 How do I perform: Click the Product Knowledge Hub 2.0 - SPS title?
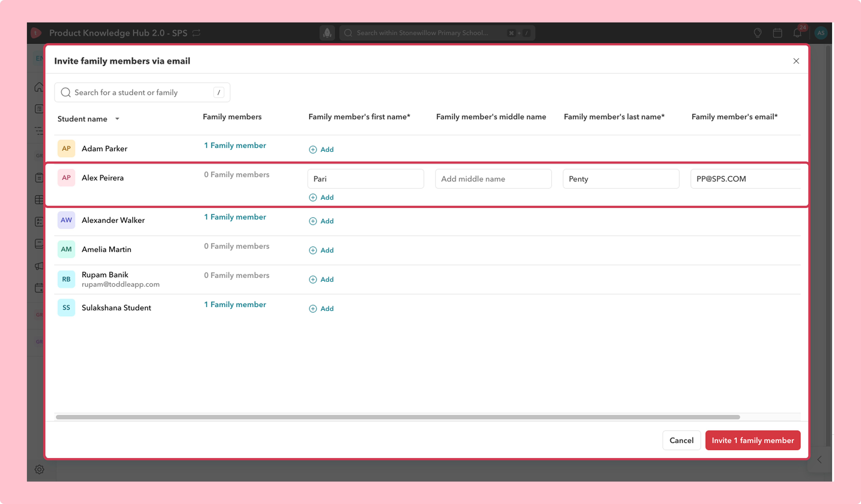(118, 33)
